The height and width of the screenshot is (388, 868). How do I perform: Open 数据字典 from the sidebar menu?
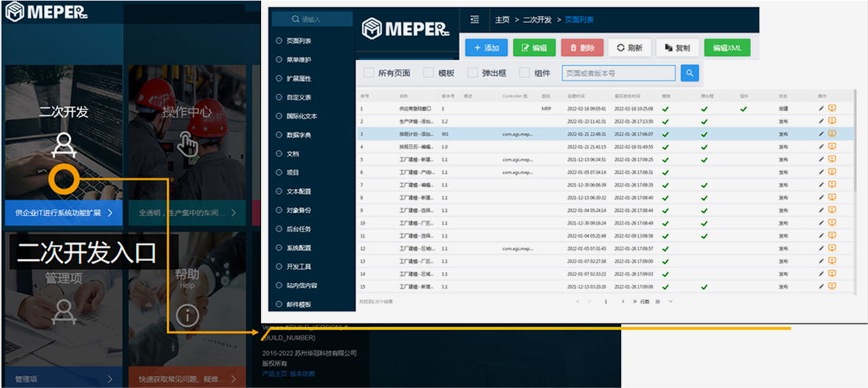point(298,135)
